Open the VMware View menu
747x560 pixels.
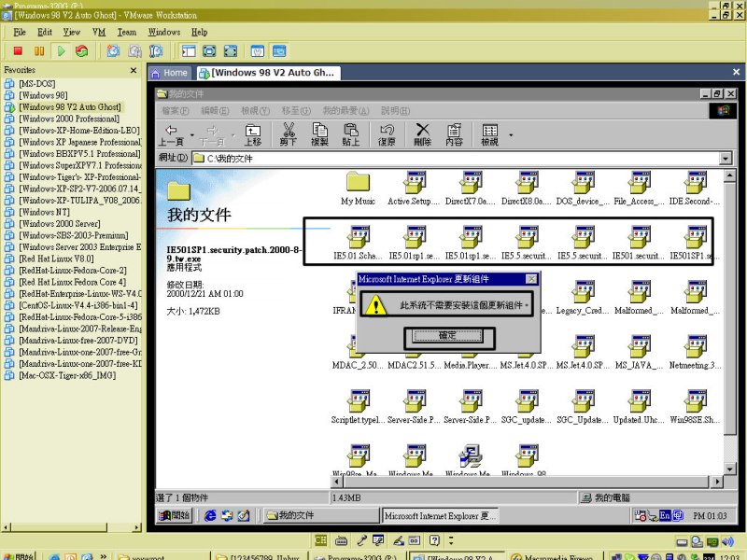(72, 32)
